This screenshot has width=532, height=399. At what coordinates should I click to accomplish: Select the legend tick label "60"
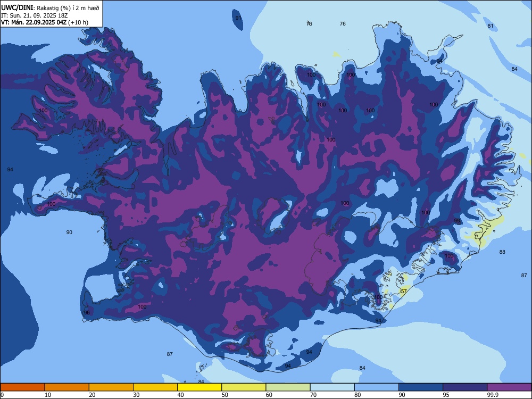pos(269,395)
